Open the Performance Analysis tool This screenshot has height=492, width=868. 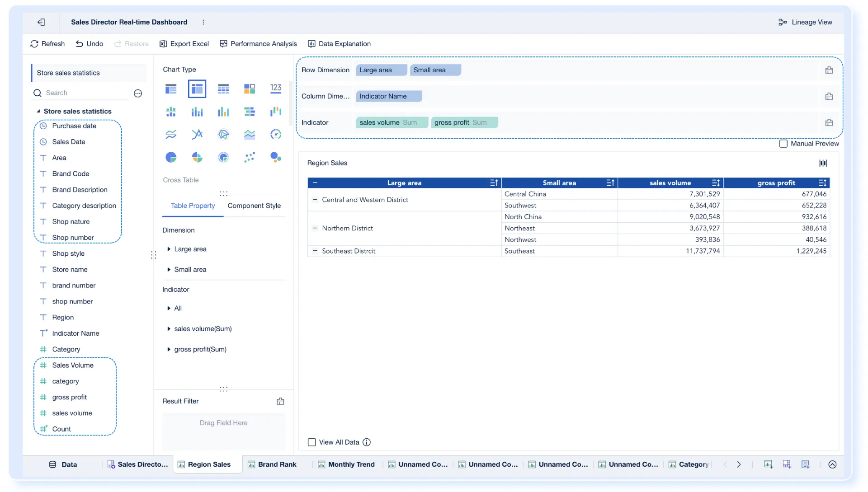coord(259,44)
